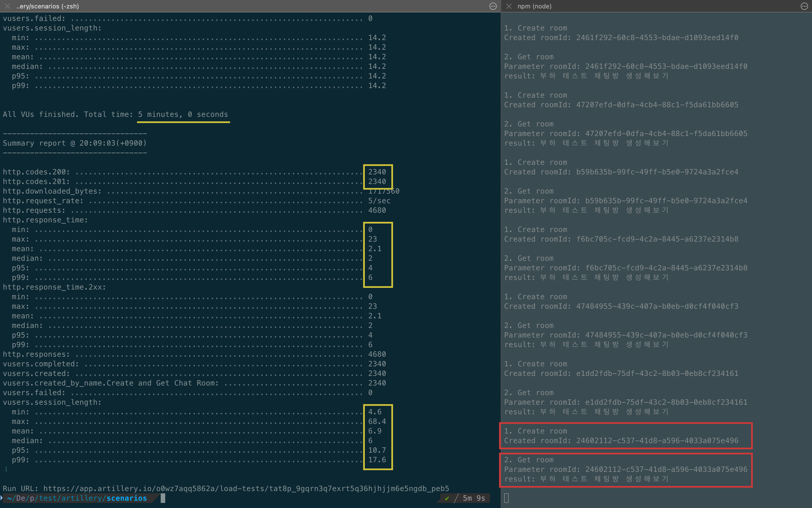
Task: Click the cursor block in the zsh prompt
Action: tap(163, 498)
